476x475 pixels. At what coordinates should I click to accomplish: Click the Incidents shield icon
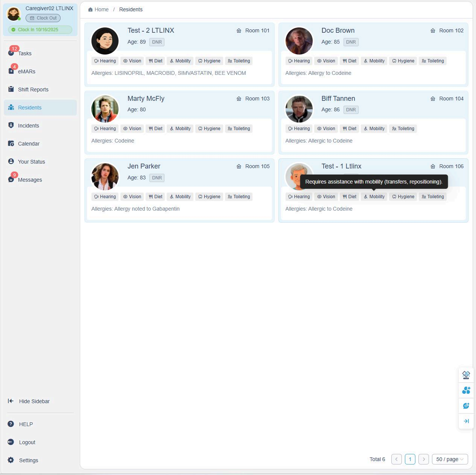(11, 125)
